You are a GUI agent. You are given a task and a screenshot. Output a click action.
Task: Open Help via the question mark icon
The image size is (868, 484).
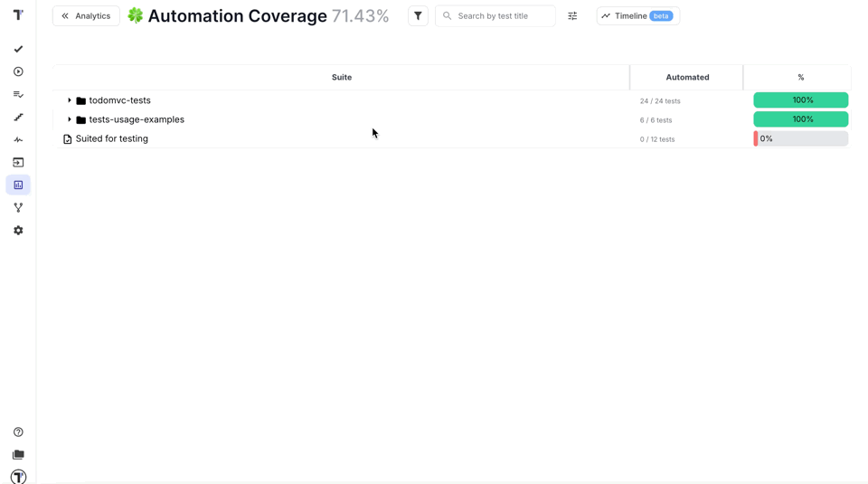tap(18, 432)
